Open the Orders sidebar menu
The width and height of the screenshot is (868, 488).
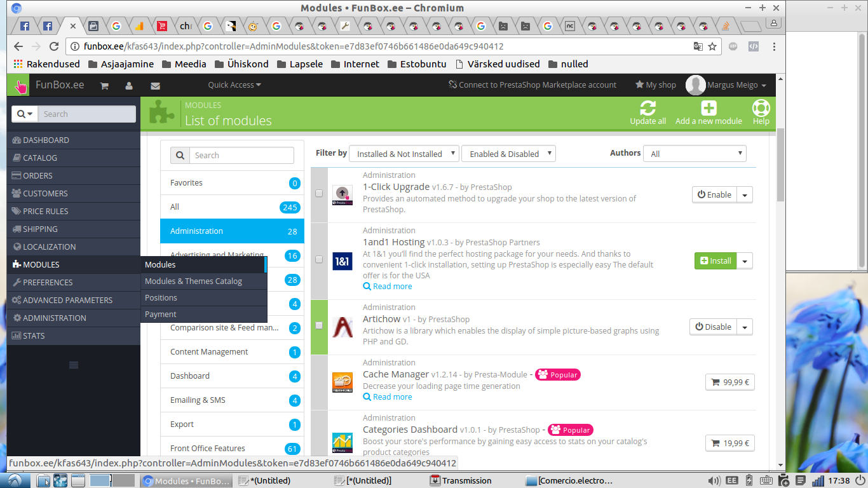coord(74,175)
